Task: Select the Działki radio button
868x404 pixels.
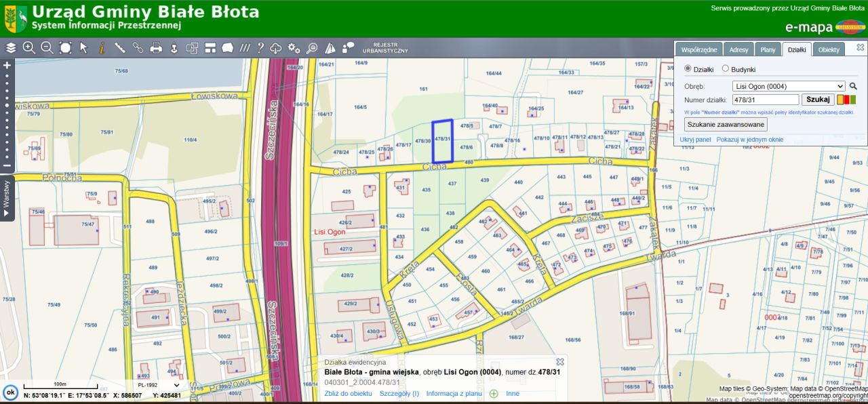Action: click(x=688, y=68)
